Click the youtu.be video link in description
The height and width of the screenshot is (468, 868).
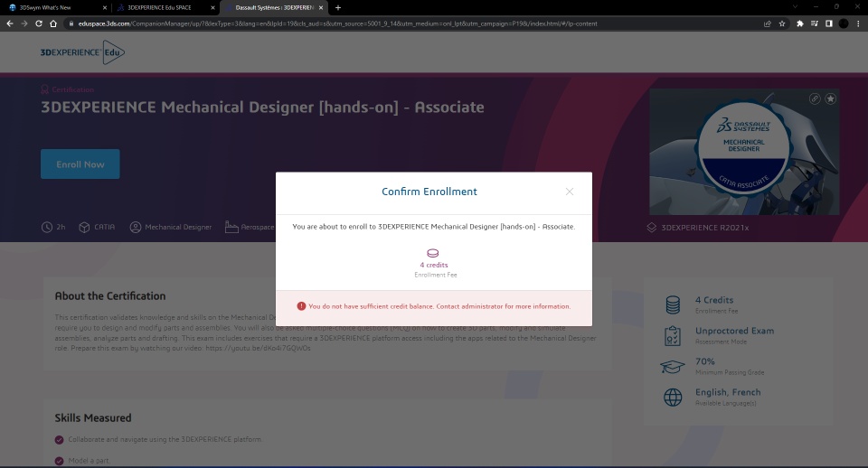click(x=258, y=349)
